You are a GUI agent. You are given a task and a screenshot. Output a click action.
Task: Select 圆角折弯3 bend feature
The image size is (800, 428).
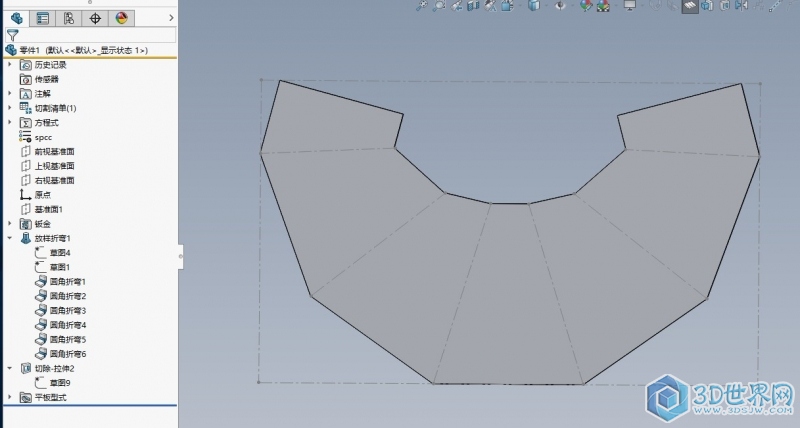(60, 310)
